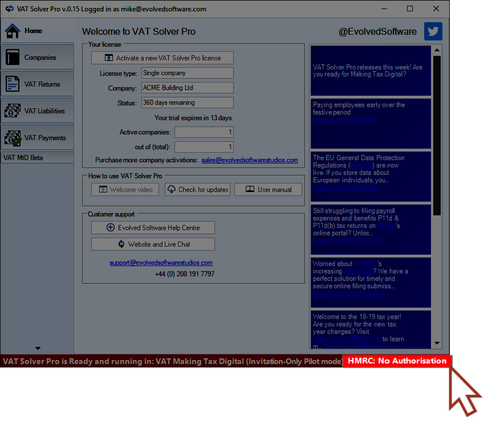Open the link under the GDPR tweet
Viewport: 504px width, 421px height.
coord(345,187)
